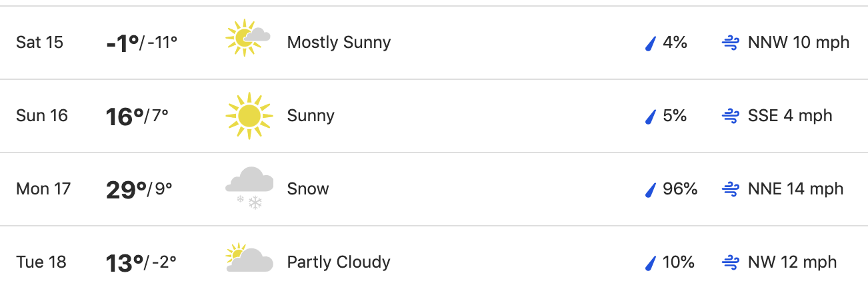Click the wind icon beside NNE 14 mph
This screenshot has height=297, width=868.
click(x=731, y=190)
